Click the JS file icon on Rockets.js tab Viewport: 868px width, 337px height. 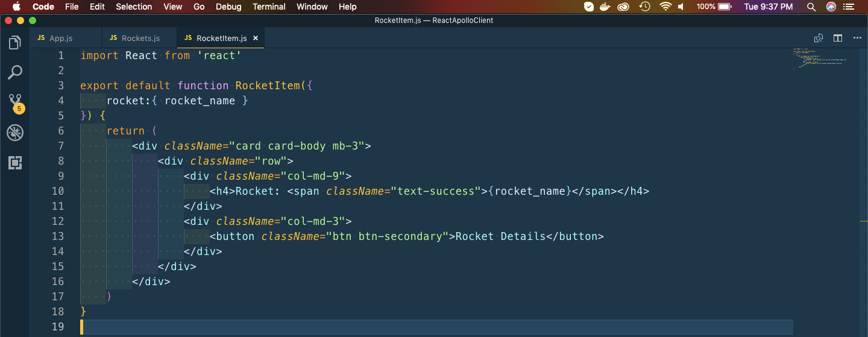coord(113,38)
